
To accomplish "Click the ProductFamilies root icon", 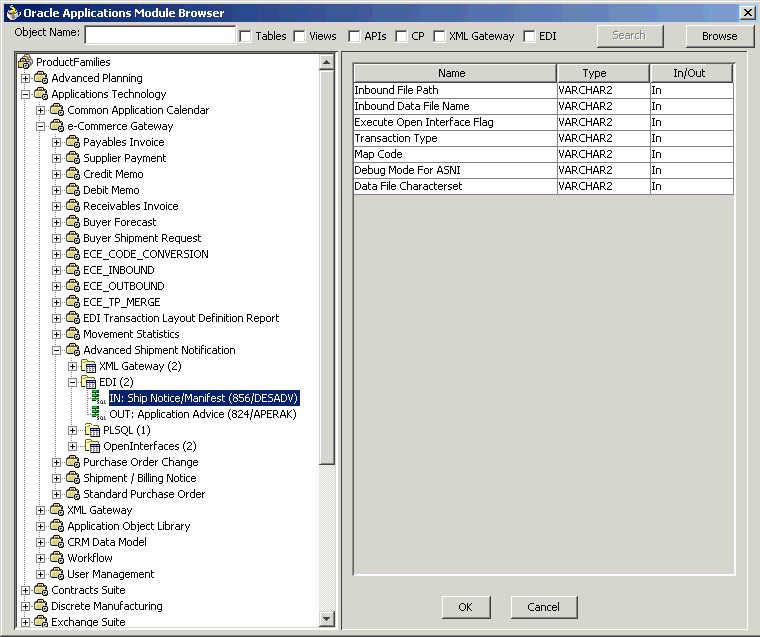I will 25,62.
